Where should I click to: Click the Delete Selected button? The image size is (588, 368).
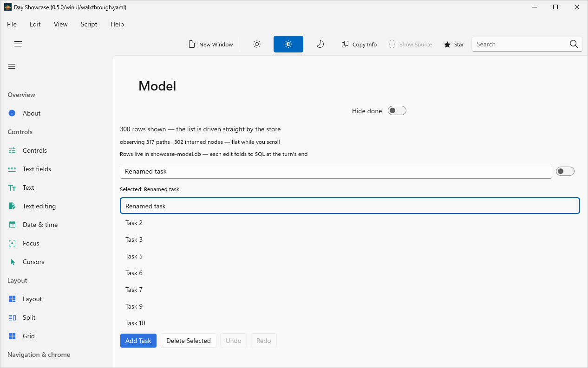189,341
